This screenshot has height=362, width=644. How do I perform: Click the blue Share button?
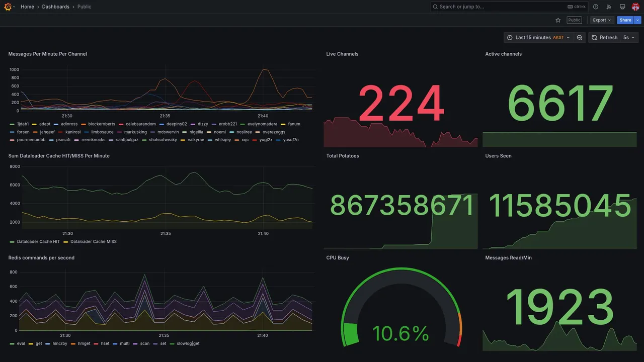pos(625,20)
